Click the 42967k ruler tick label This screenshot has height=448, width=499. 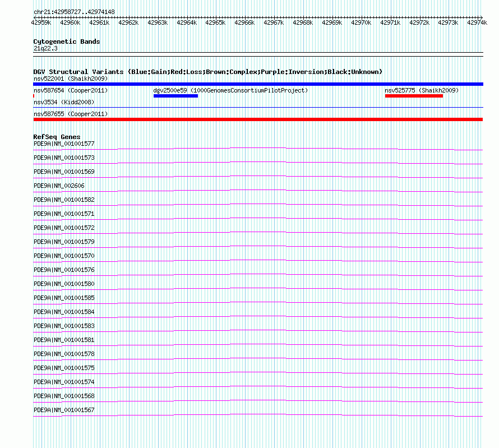coord(274,22)
